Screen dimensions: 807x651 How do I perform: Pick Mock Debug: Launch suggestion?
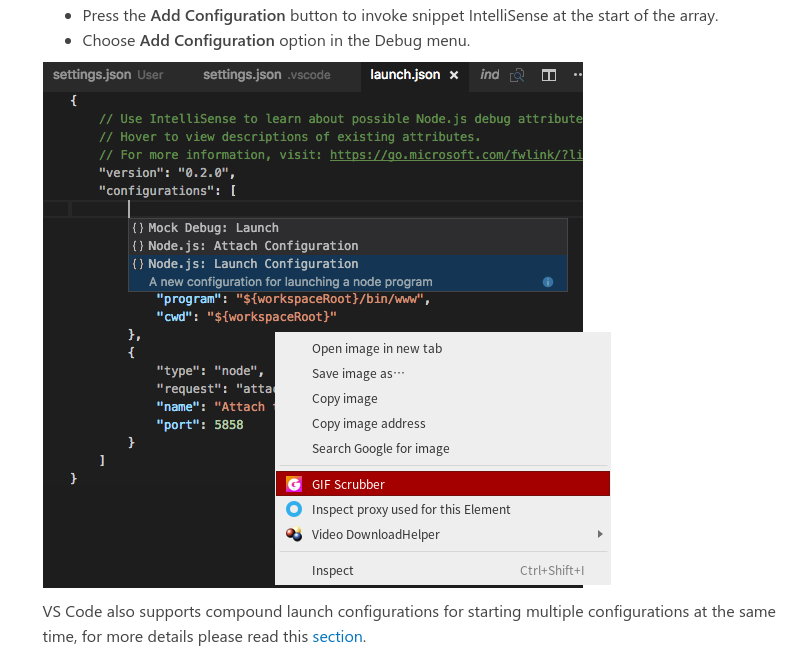(348, 228)
